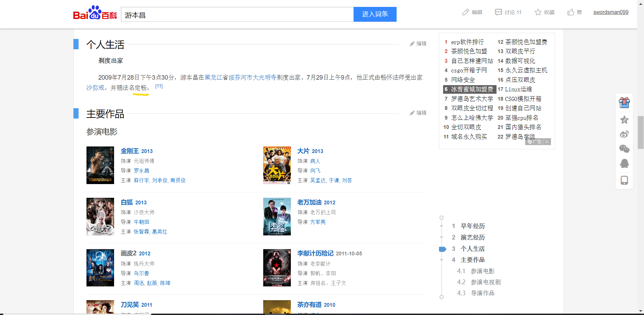This screenshot has width=644, height=315.
Task: Click the pencil edit icon in header
Action: click(x=466, y=12)
